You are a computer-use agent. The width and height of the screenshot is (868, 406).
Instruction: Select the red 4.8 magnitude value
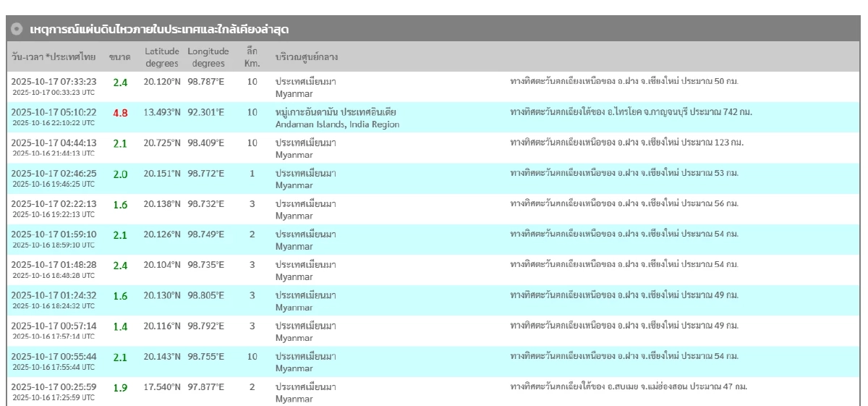click(x=120, y=113)
